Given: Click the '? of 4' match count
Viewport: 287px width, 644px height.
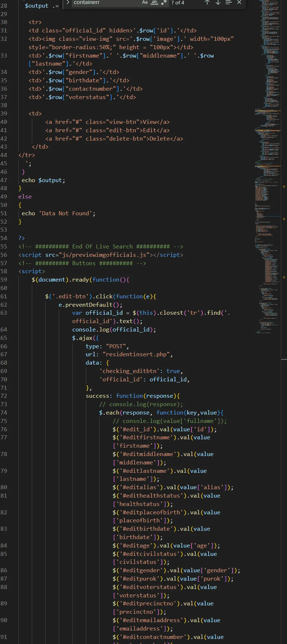Looking at the screenshot, I should 178,3.
